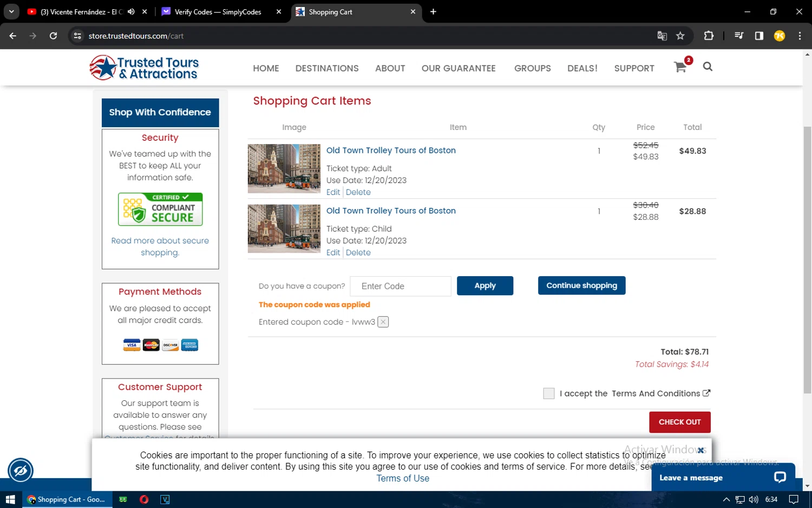Open OUR GUARANTEE in the navigation
This screenshot has width=812, height=508.
point(459,68)
